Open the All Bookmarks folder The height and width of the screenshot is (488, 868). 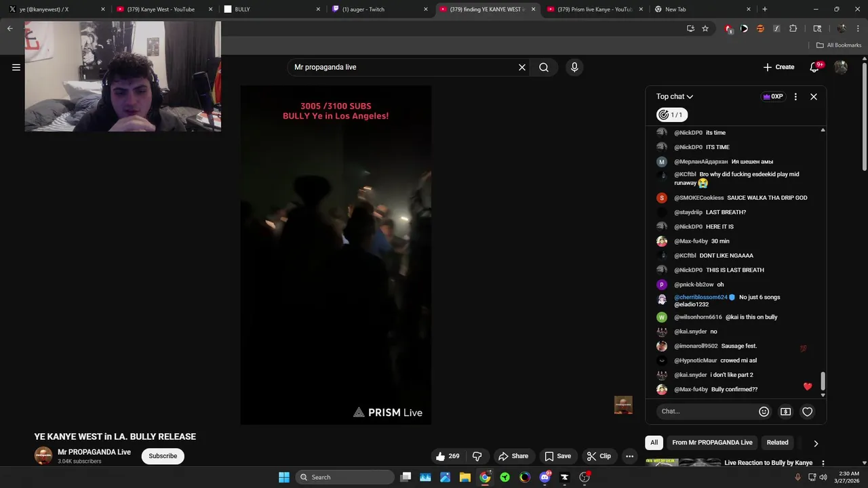coord(839,45)
